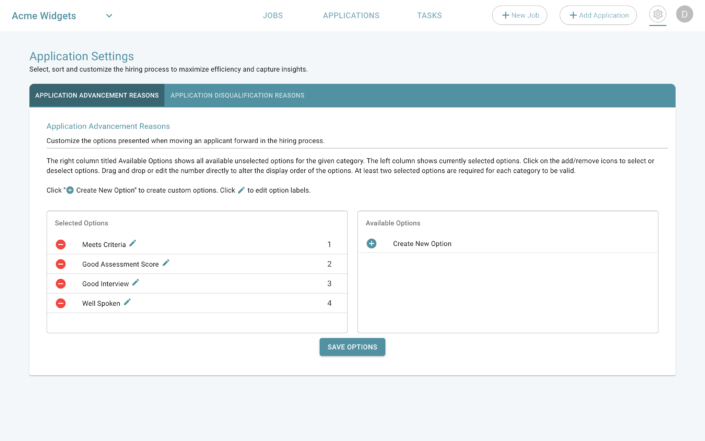Edit the Meets Criteria label
Image resolution: width=705 pixels, height=441 pixels.
(x=133, y=243)
